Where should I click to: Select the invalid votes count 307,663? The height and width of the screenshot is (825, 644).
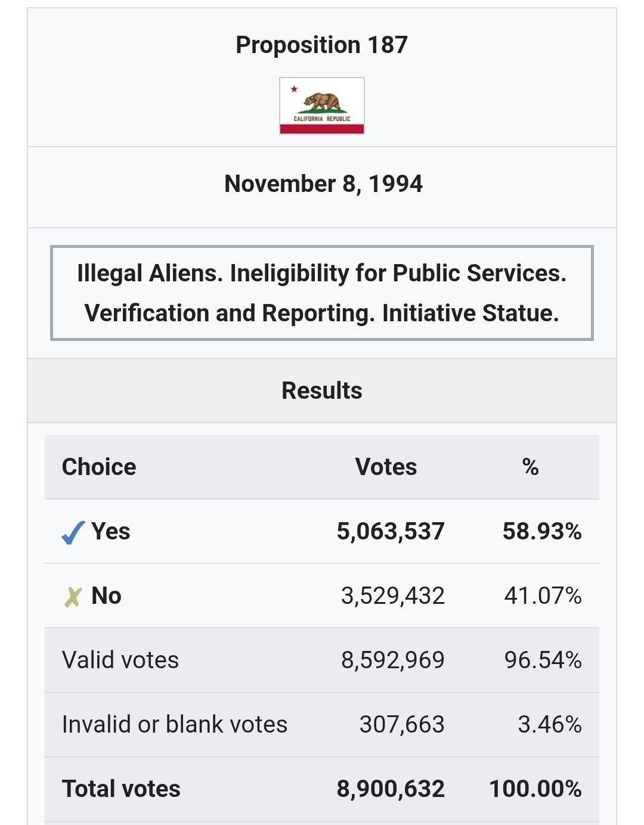pyautogui.click(x=402, y=724)
